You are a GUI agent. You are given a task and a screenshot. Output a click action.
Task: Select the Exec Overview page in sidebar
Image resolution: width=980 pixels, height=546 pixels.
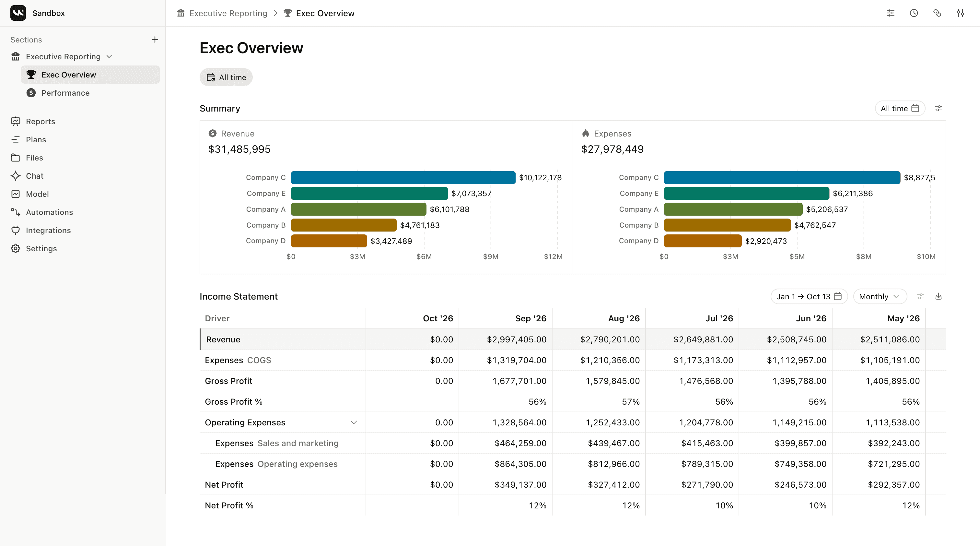click(x=90, y=75)
